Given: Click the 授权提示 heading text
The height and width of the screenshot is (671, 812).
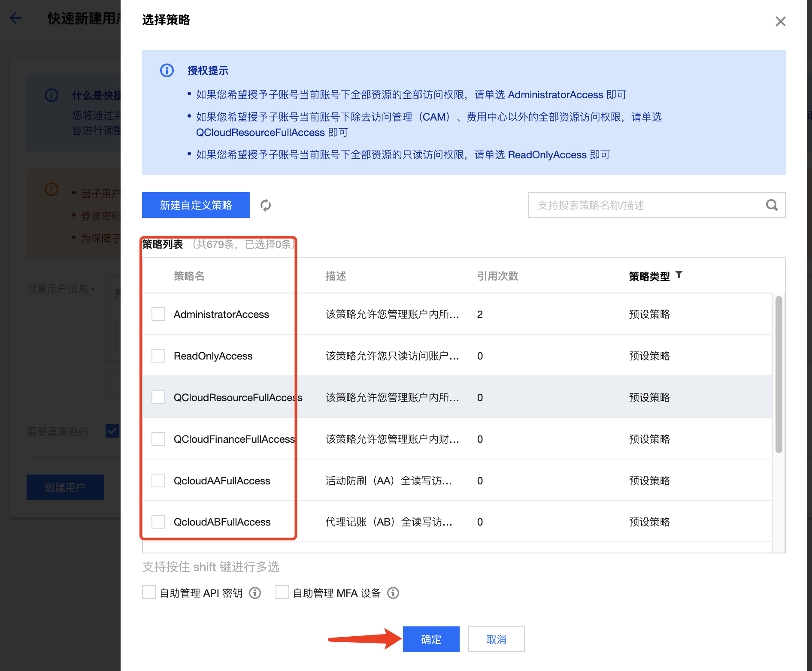Looking at the screenshot, I should [x=208, y=70].
